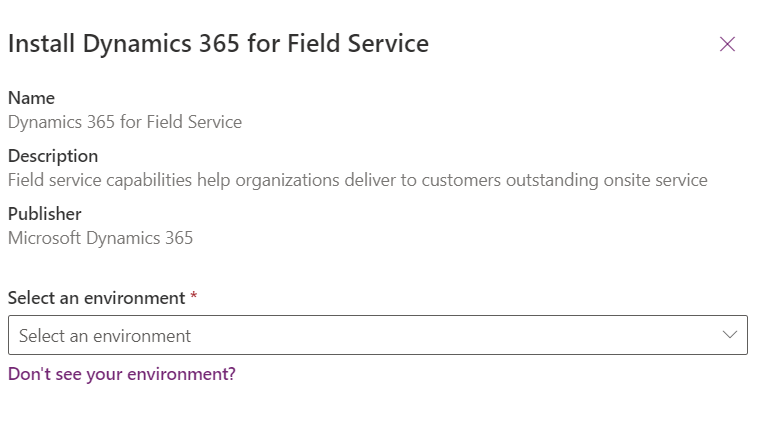The image size is (762, 426).
Task: Click the "Select an environment" placeholder text
Action: click(x=105, y=336)
